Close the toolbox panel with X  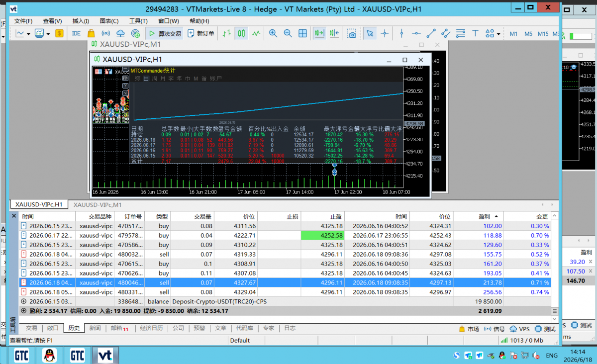click(14, 216)
